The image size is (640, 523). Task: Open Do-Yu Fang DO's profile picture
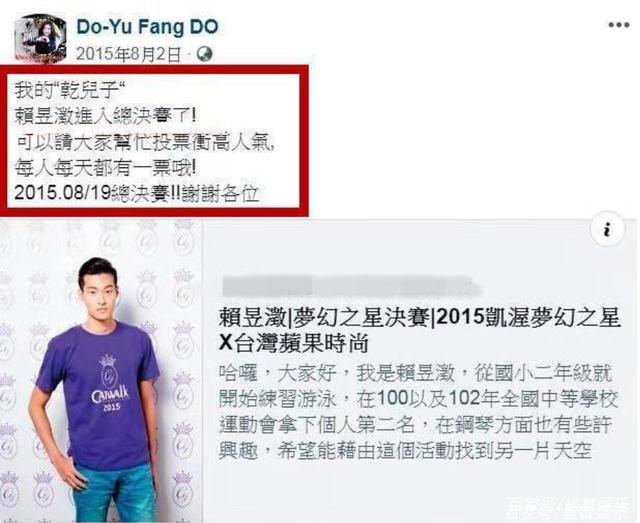[40, 39]
